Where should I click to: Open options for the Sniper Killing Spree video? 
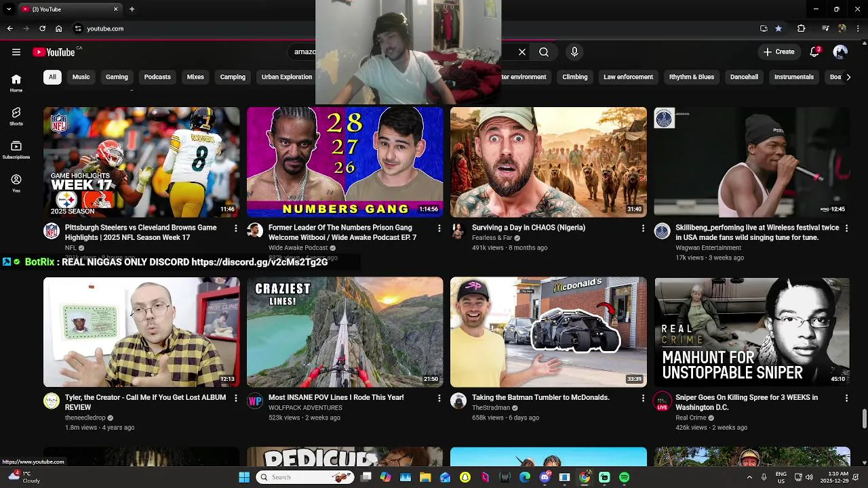(846, 399)
